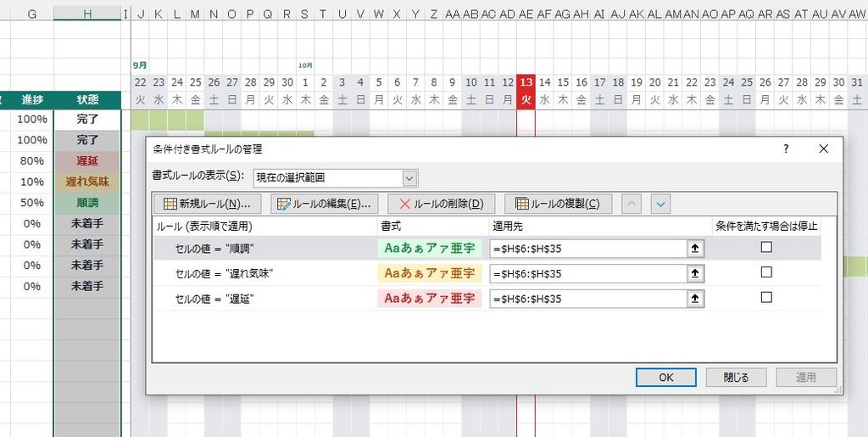Toggle stop-if-true checkbox for "遅延" rule
The width and height of the screenshot is (868, 437).
tap(766, 298)
